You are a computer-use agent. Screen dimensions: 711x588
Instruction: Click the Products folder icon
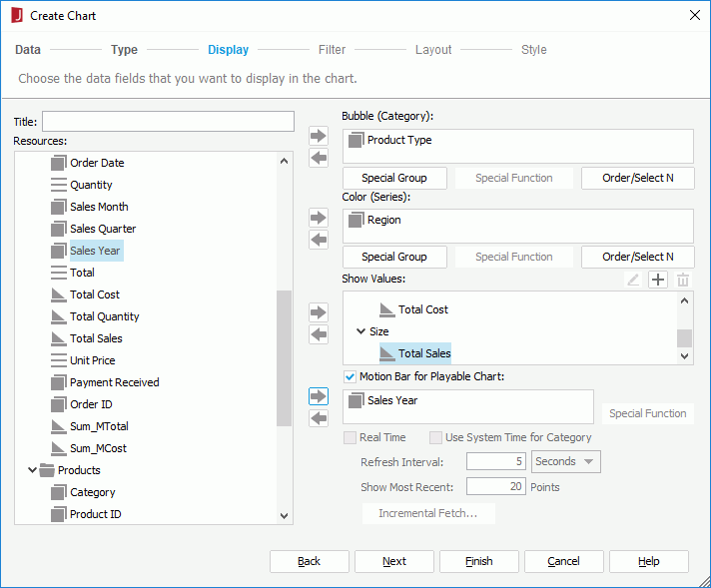47,470
